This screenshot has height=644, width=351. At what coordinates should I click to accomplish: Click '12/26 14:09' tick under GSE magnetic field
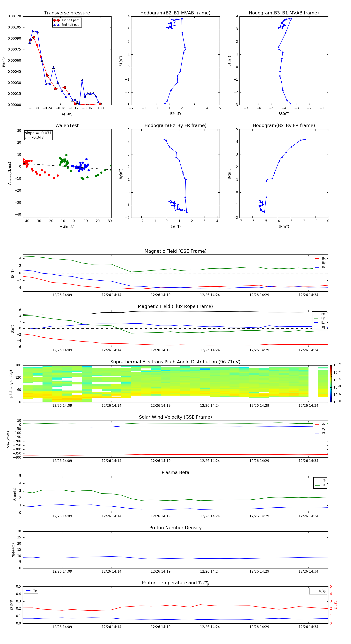(62, 295)
